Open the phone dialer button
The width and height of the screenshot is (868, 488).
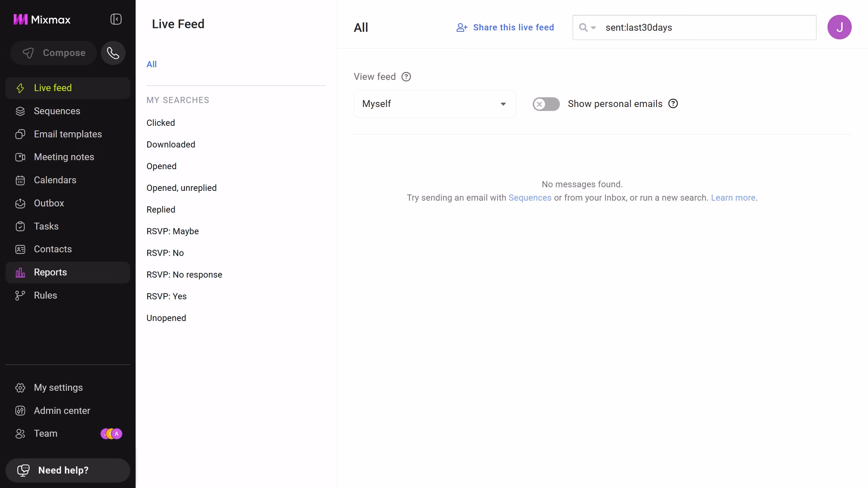pos(113,53)
